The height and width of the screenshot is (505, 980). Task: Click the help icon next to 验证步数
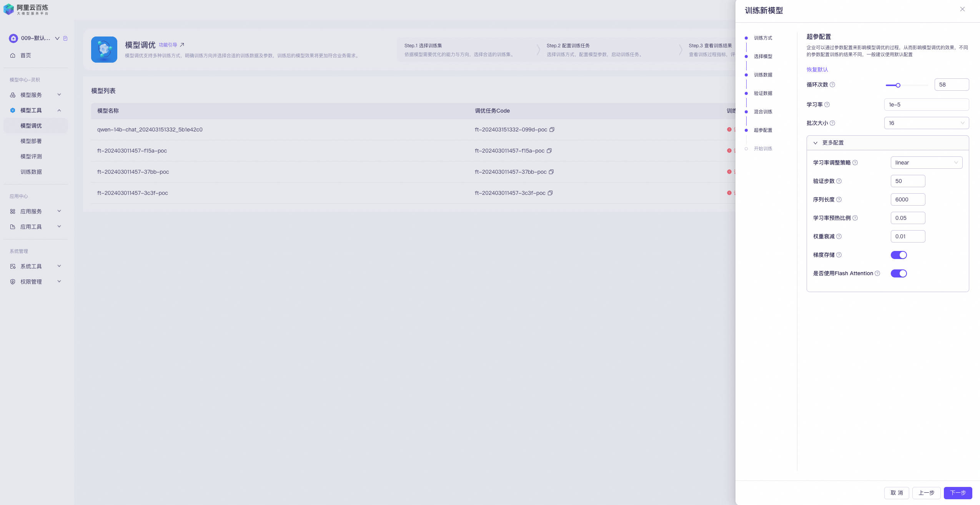click(839, 181)
